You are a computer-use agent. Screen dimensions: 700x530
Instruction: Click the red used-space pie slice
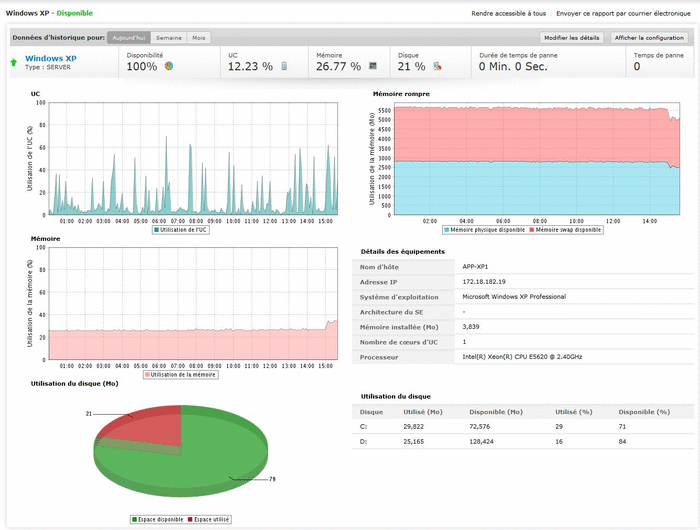152,426
